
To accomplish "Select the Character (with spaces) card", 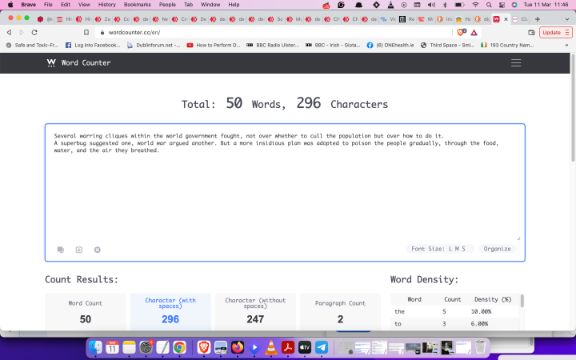I will tap(170, 312).
